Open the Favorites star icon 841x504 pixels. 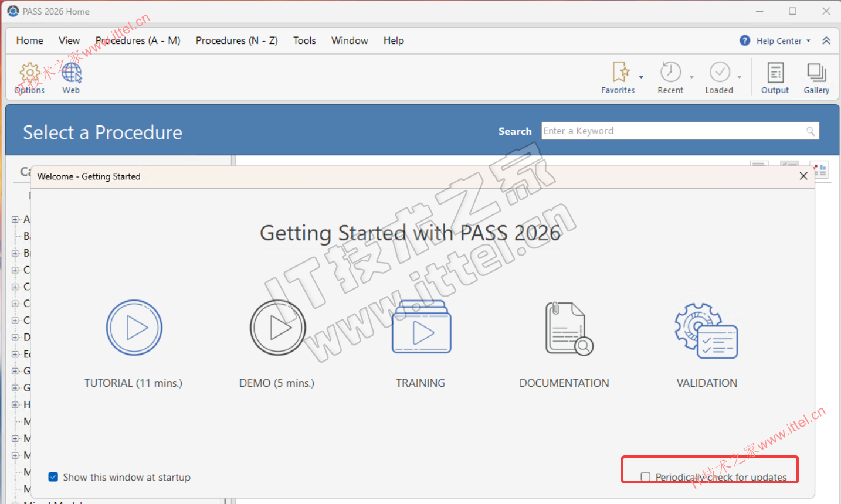(x=620, y=72)
